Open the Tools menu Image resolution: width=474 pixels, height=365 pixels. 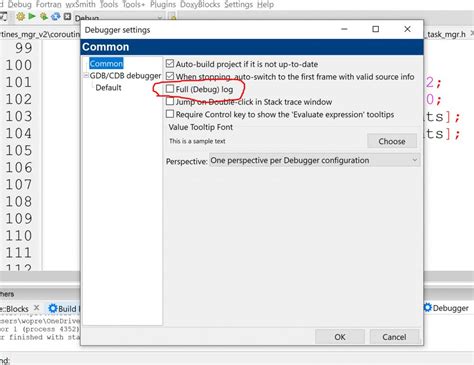point(109,5)
